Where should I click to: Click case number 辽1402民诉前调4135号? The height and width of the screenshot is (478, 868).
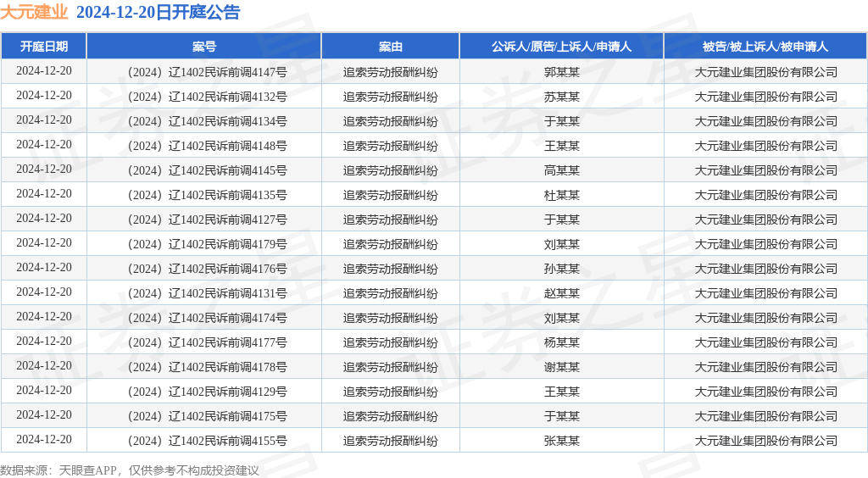(x=227, y=195)
